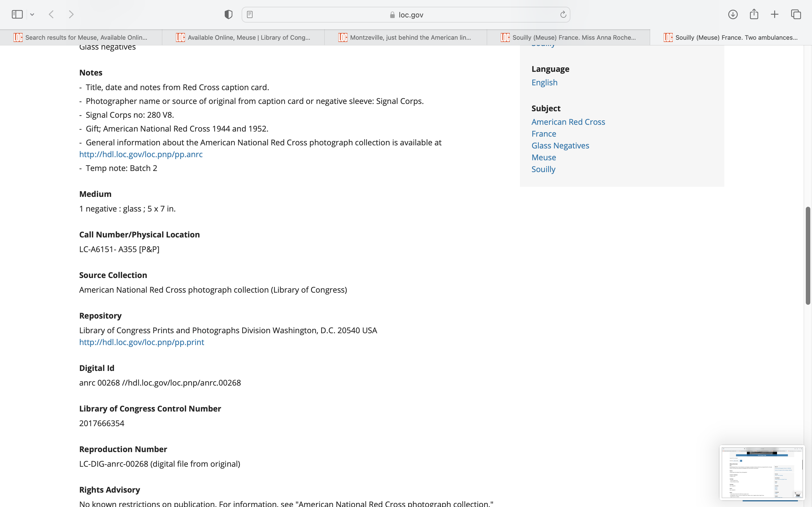Select American Red Cross subject link
The width and height of the screenshot is (812, 507).
click(568, 122)
